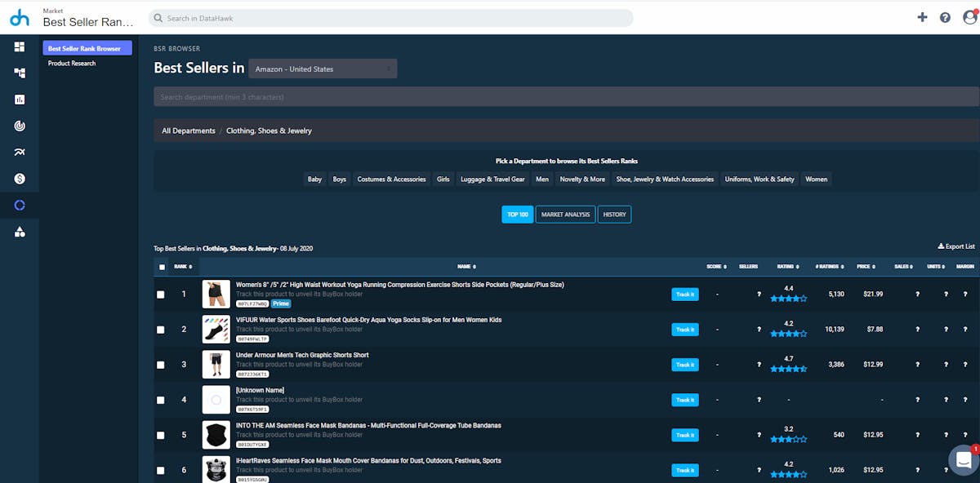Image resolution: width=980 pixels, height=483 pixels.
Task: Pick the Costumes & Accessories department
Action: [x=391, y=179]
